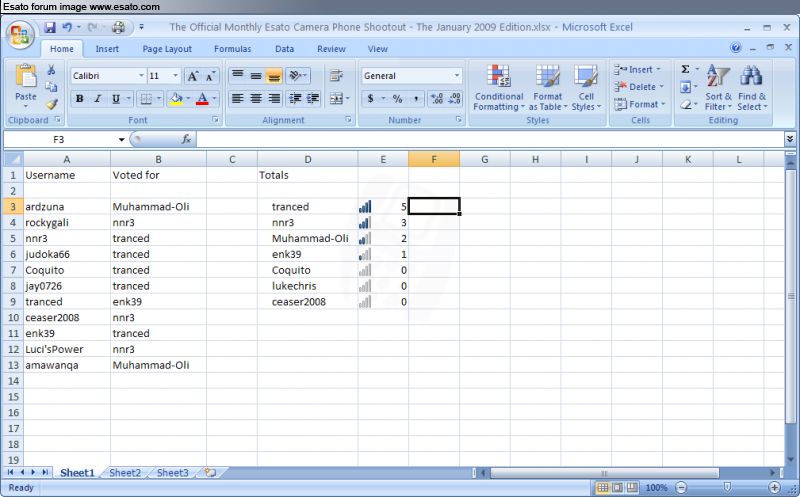Viewport: 800px width, 497px height.
Task: Click the zoom slider handle
Action: pos(728,487)
